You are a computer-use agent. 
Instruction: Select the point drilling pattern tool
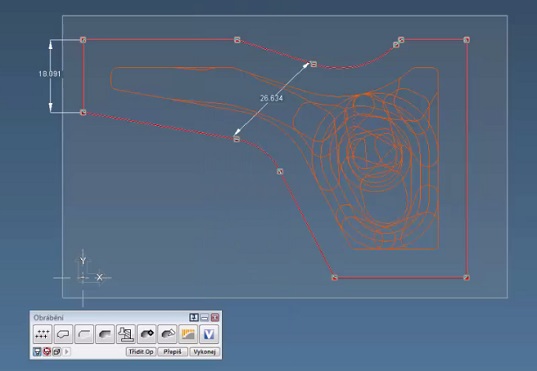click(x=42, y=334)
